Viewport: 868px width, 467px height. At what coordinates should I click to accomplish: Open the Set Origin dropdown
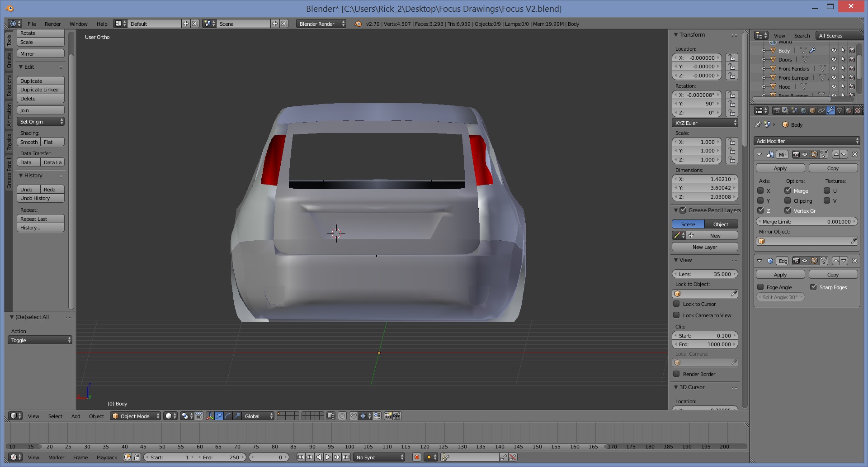click(x=41, y=122)
